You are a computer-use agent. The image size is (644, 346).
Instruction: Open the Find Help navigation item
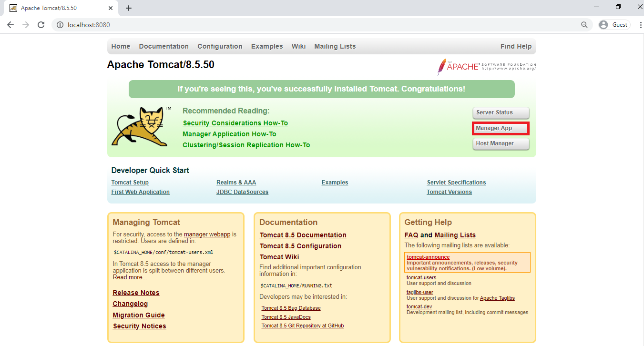coord(516,46)
